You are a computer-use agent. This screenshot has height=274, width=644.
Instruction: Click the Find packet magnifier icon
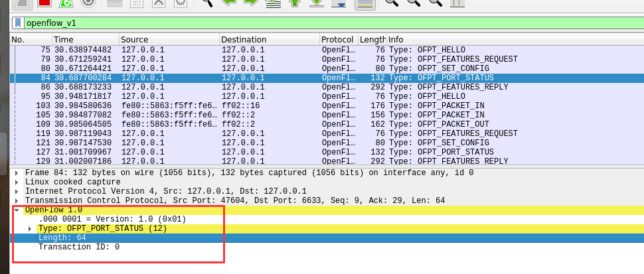click(x=207, y=3)
